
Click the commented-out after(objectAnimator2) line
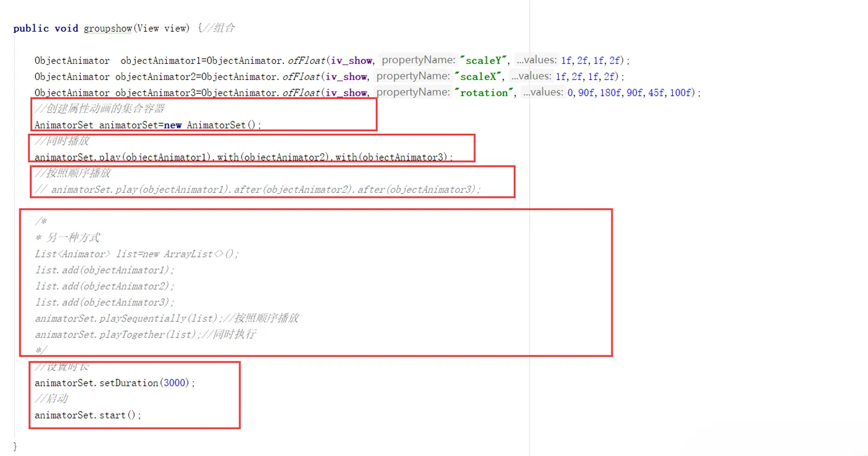coord(258,190)
